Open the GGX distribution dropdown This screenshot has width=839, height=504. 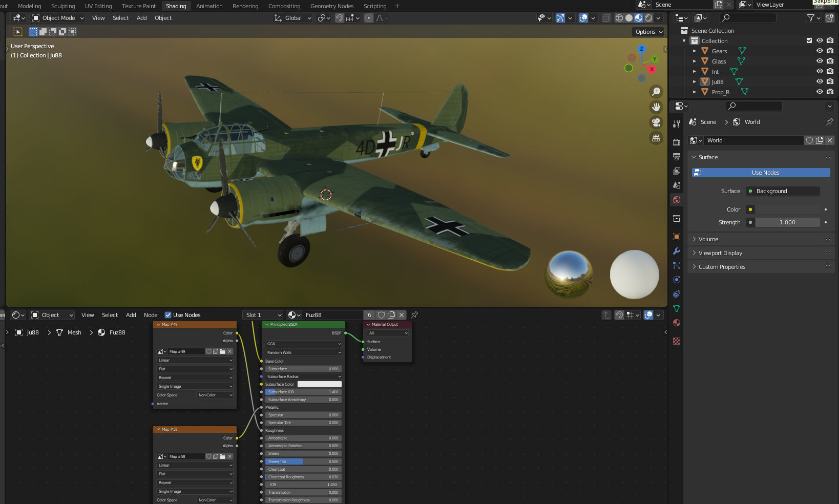303,344
